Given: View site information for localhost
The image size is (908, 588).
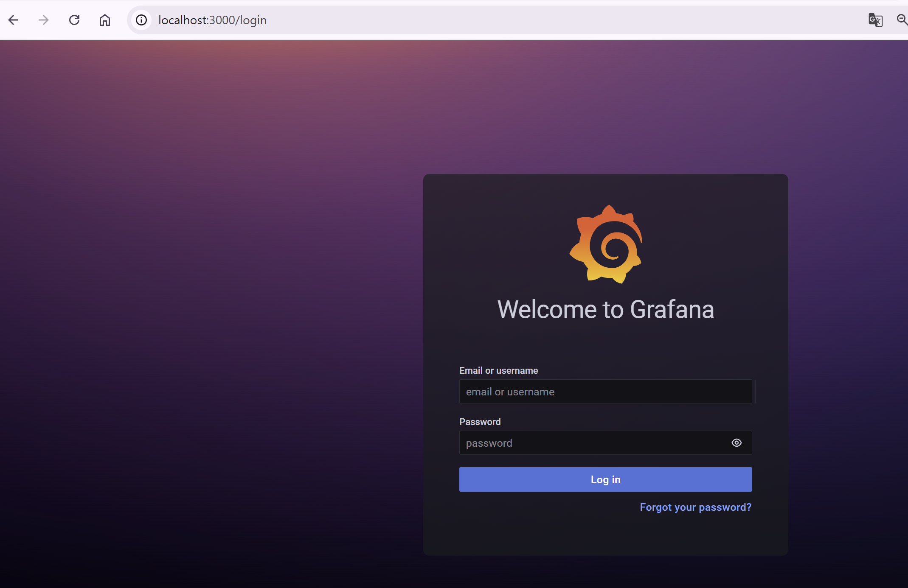Looking at the screenshot, I should tap(141, 20).
